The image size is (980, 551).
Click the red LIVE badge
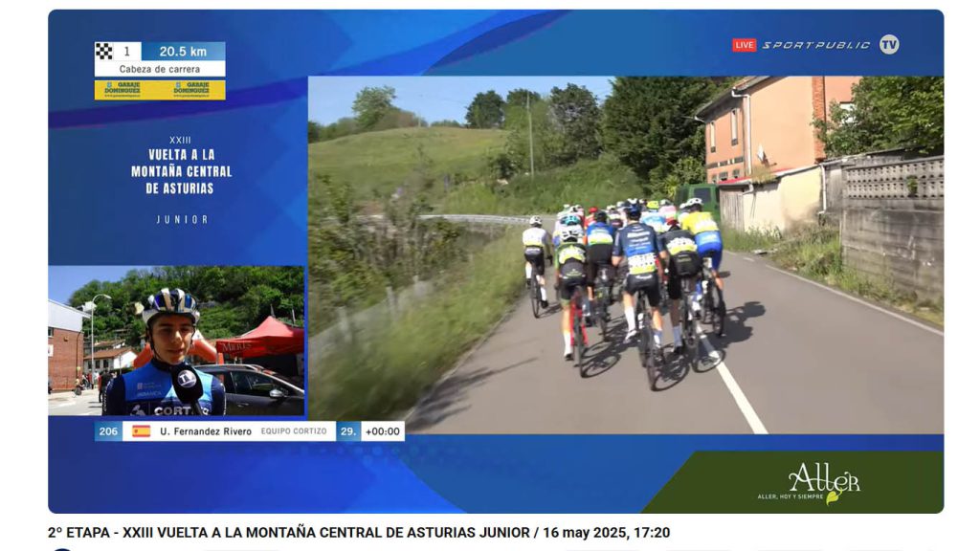[745, 45]
